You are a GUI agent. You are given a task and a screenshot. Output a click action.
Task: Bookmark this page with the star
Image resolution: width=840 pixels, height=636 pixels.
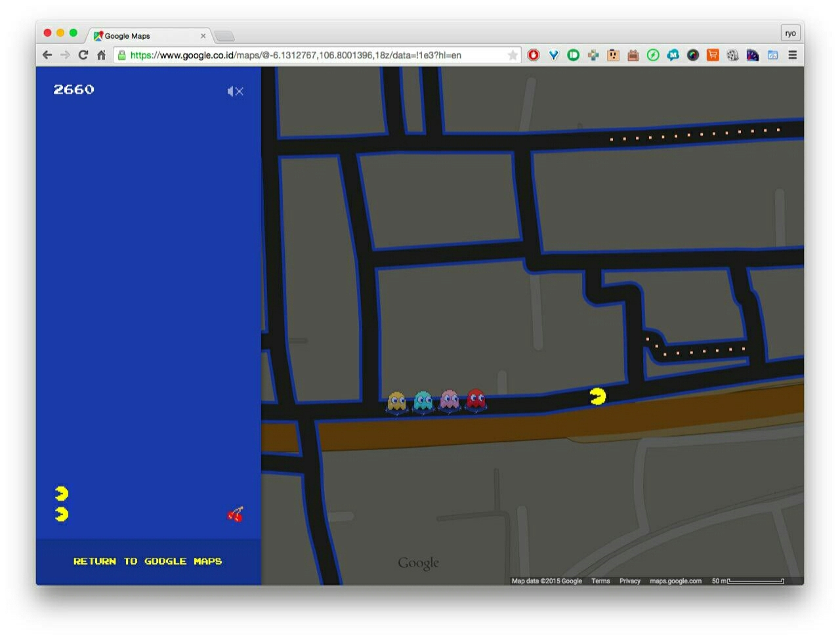[x=513, y=55]
